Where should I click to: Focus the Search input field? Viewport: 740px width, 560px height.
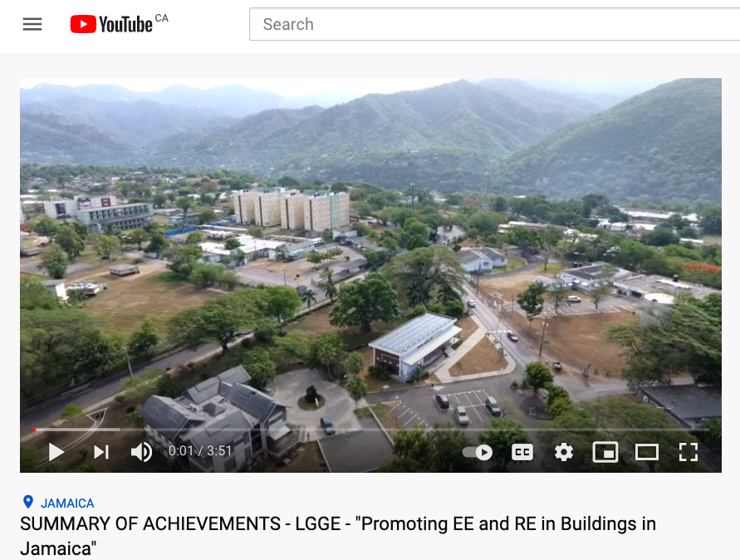pyautogui.click(x=495, y=24)
